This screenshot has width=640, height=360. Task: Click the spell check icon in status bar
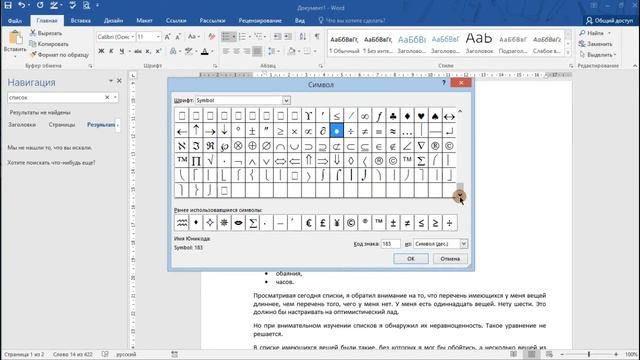(x=105, y=354)
